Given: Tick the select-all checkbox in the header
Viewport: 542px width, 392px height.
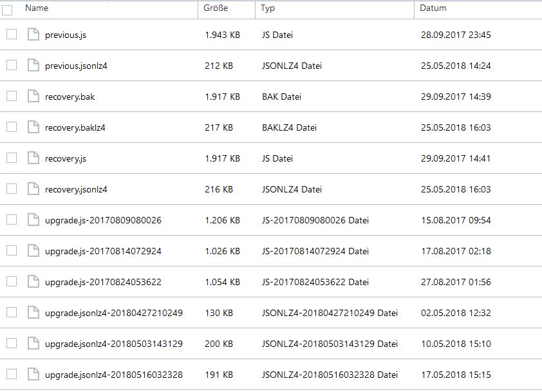Looking at the screenshot, I should [x=8, y=10].
